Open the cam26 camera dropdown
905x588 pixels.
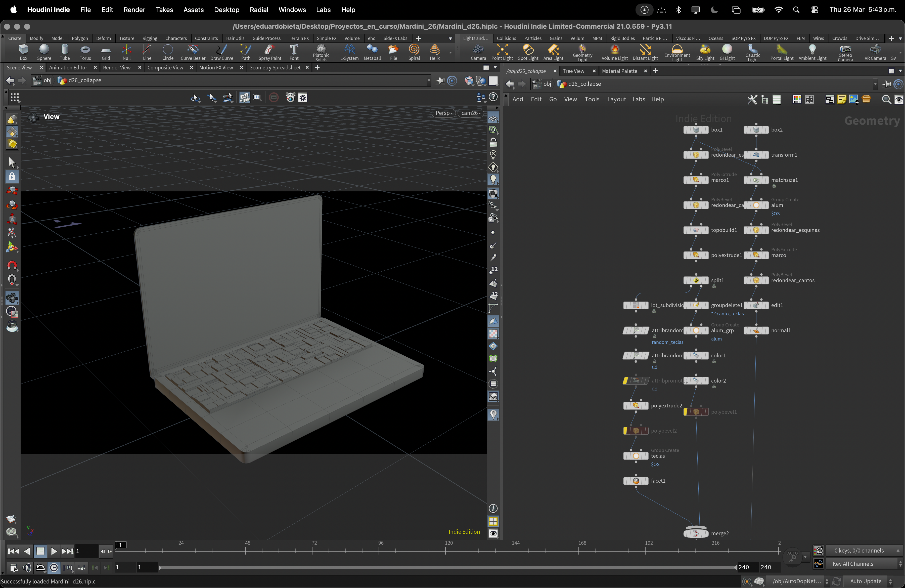[471, 113]
